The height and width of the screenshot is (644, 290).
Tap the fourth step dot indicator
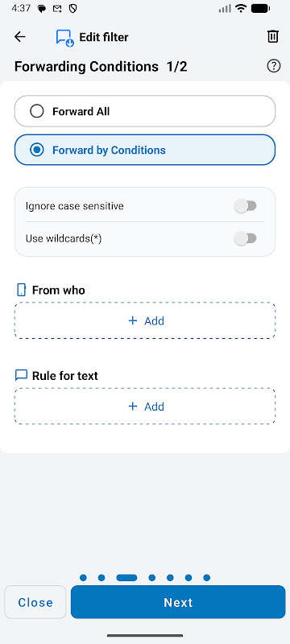tap(152, 578)
